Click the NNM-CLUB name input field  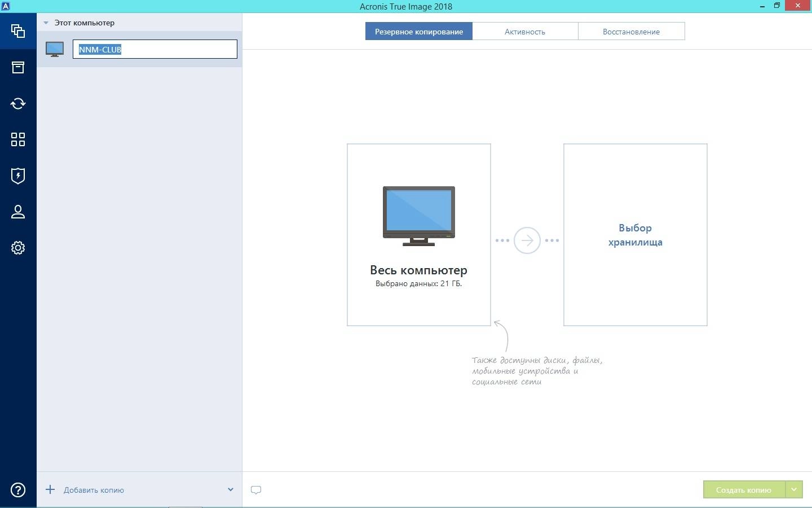click(x=155, y=49)
